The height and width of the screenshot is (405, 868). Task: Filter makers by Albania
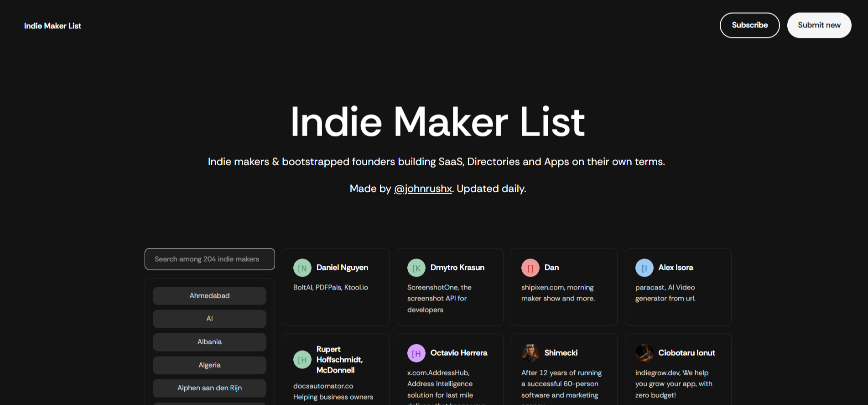click(209, 342)
